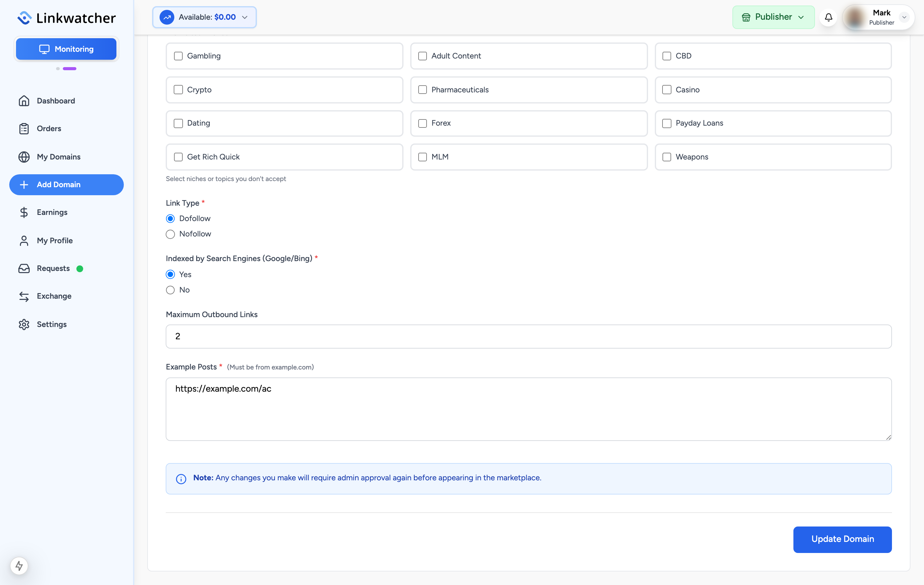
Task: Click Mark's profile avatar
Action: pyautogui.click(x=855, y=17)
